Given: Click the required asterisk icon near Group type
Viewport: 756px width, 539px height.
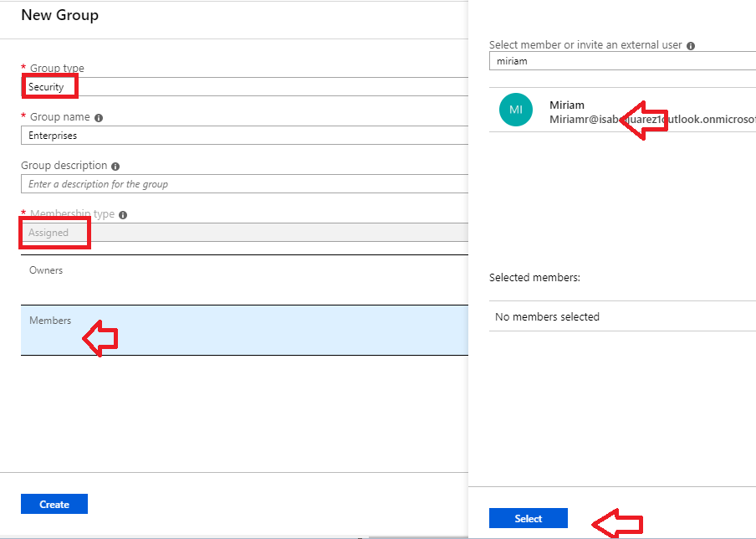Looking at the screenshot, I should 23,69.
